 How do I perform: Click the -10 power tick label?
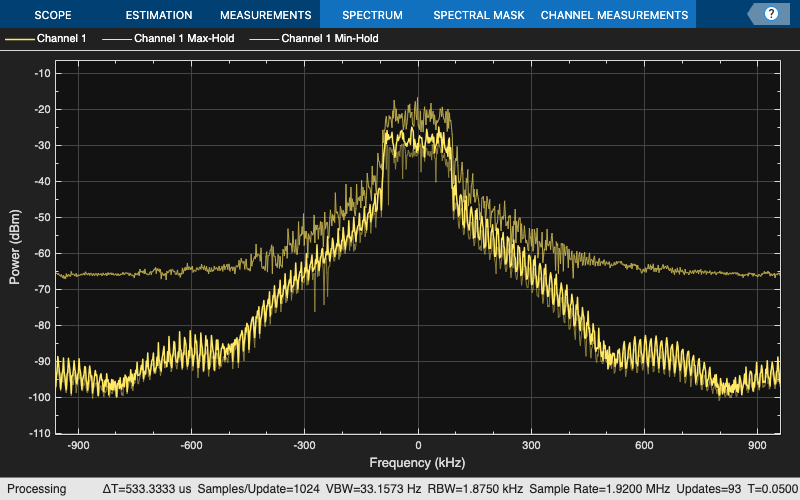[42, 73]
